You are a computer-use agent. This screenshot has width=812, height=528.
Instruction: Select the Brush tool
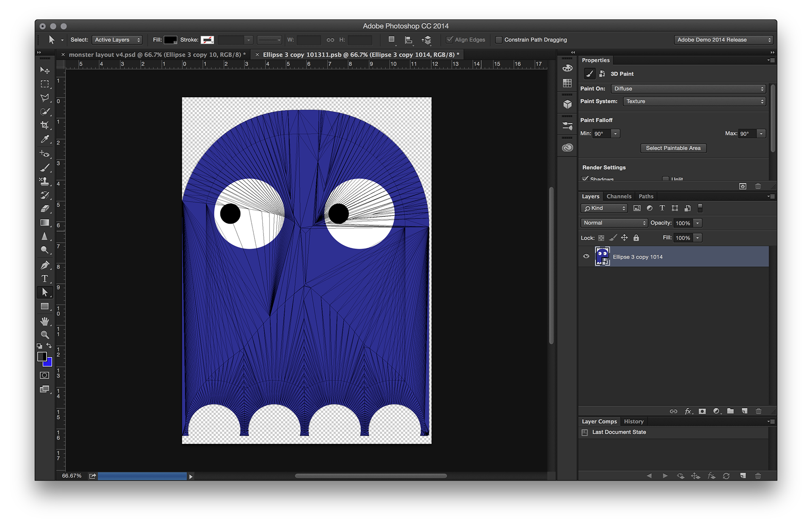click(44, 168)
